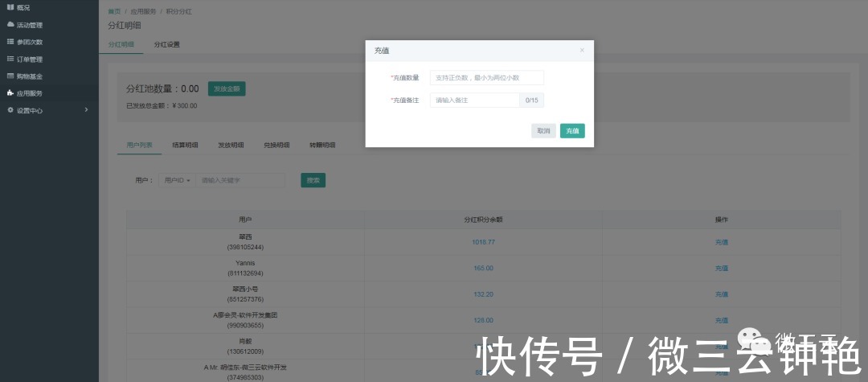
Task: Click the book icon beside 概况
Action: click(10, 7)
